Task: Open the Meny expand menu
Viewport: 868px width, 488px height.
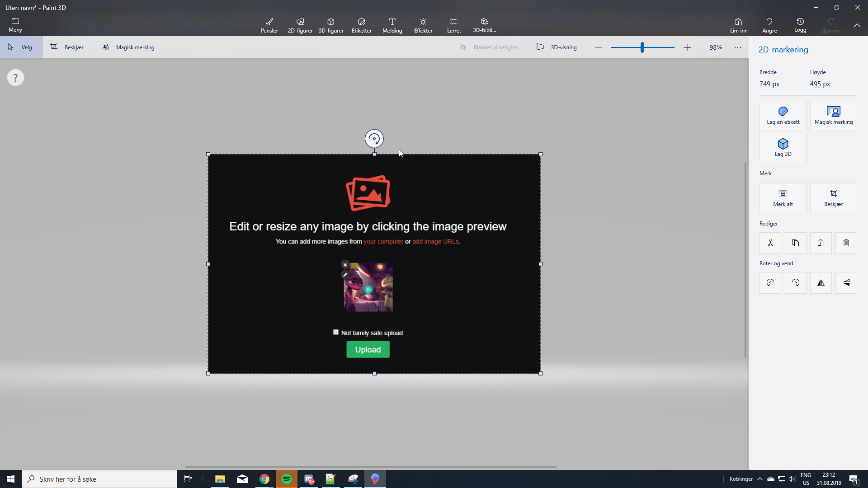Action: click(x=15, y=25)
